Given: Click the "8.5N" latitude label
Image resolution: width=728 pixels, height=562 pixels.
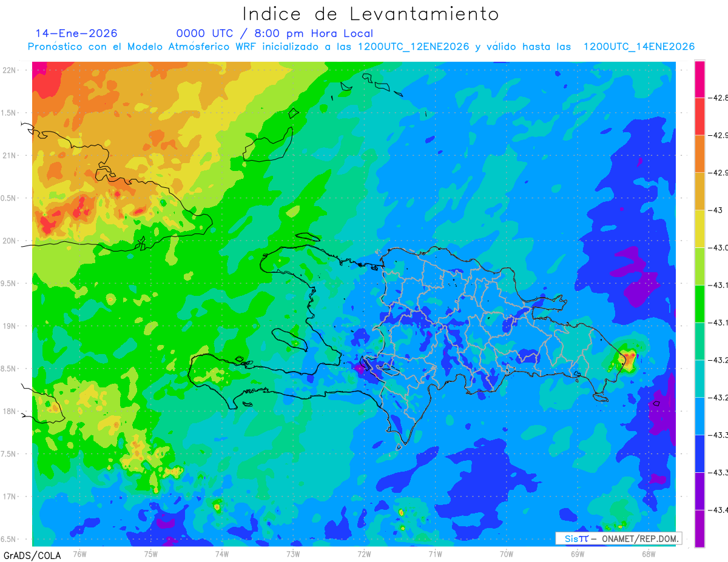Looking at the screenshot, I should click(x=8, y=369).
